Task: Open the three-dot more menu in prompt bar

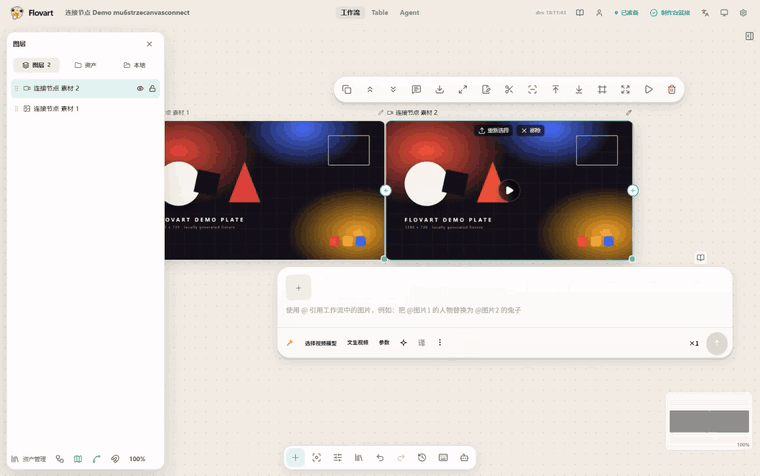Action: 440,343
